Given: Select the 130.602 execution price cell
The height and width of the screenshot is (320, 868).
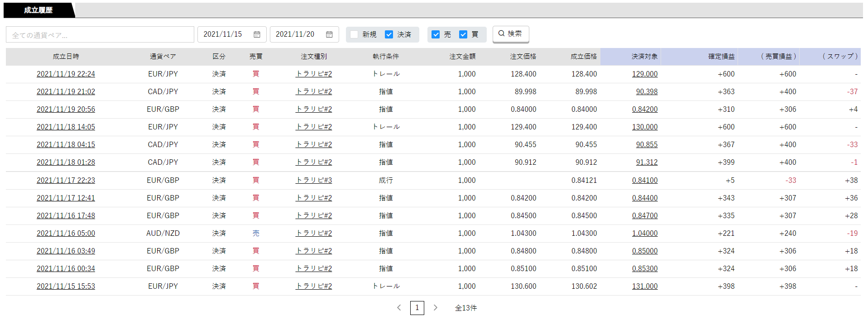Looking at the screenshot, I should click(x=584, y=286).
